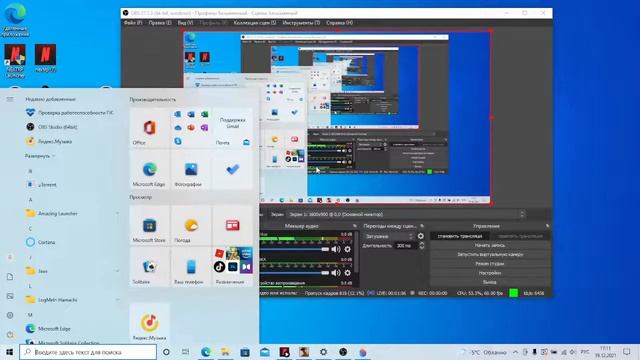Viewport: 640px width, 360px height.
Task: Adjust the Длительность duration stepper
Action: [422, 245]
